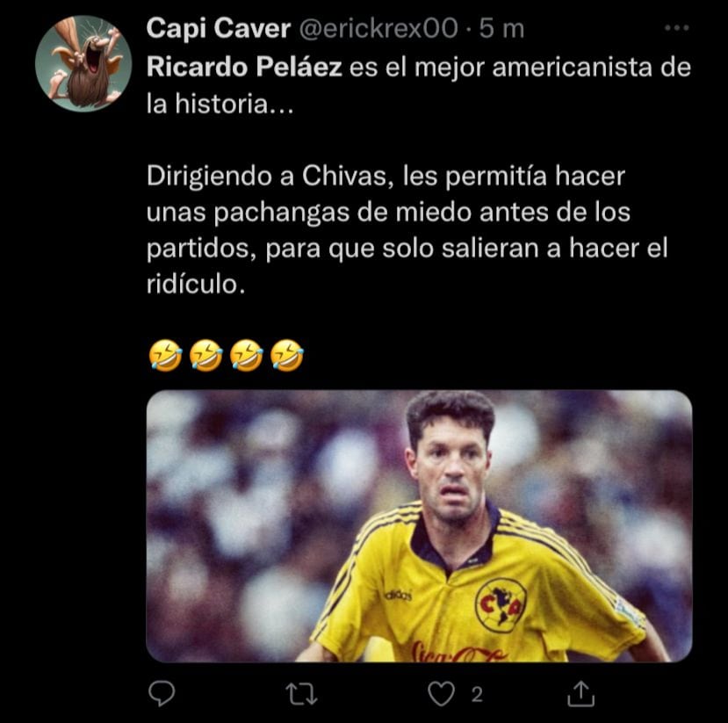
Task: Click the word 'ridículo.' in the tweet
Action: 196,284
